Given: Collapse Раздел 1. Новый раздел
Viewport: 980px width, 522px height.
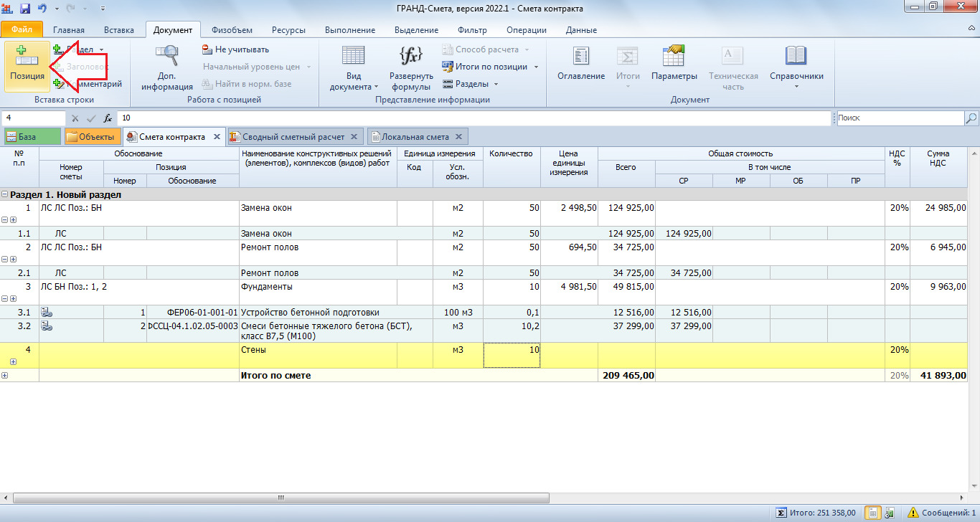Looking at the screenshot, I should 5,195.
